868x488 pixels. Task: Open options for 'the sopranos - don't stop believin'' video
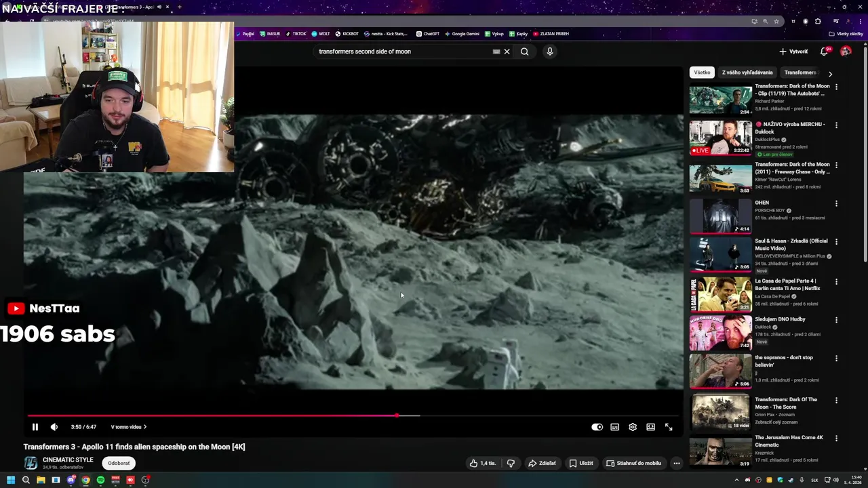(x=836, y=359)
